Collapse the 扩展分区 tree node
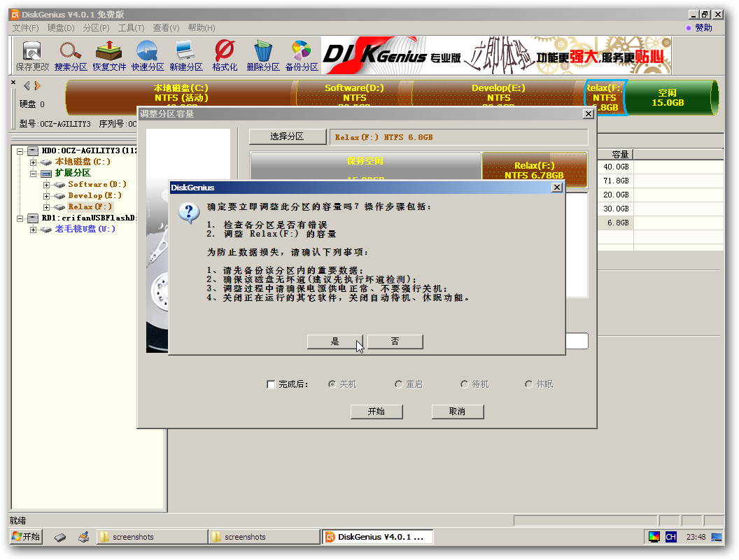The height and width of the screenshot is (560, 739). point(34,174)
